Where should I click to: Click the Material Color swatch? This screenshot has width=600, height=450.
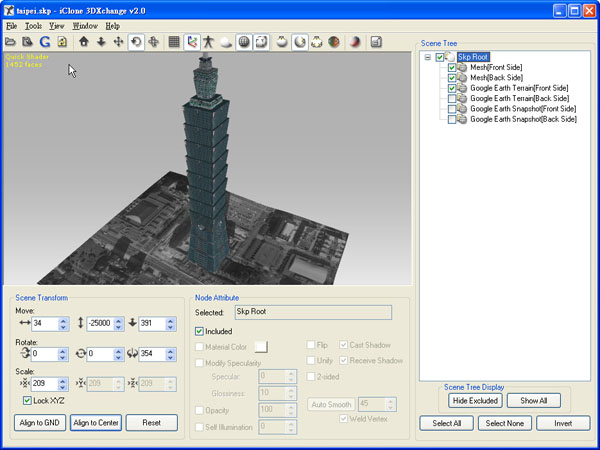point(261,346)
